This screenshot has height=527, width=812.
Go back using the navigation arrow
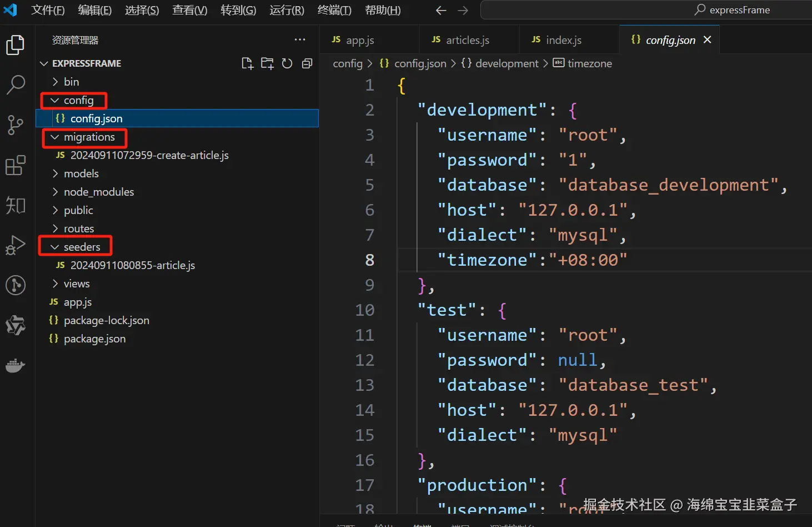point(441,10)
